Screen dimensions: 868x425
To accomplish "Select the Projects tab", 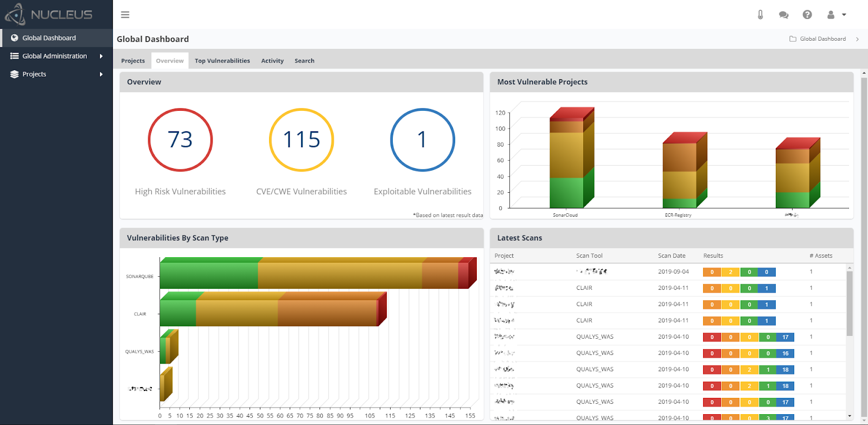I will tap(133, 61).
